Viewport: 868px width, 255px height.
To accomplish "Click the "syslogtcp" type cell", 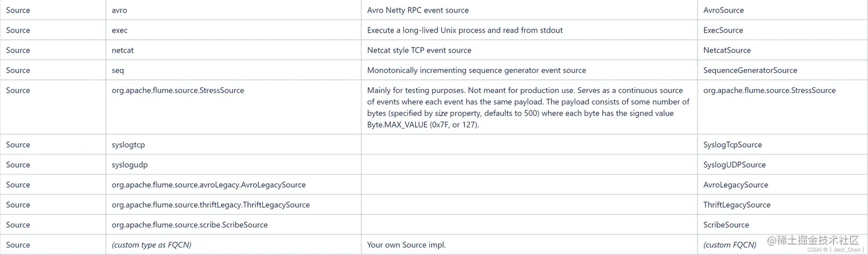I will (128, 145).
